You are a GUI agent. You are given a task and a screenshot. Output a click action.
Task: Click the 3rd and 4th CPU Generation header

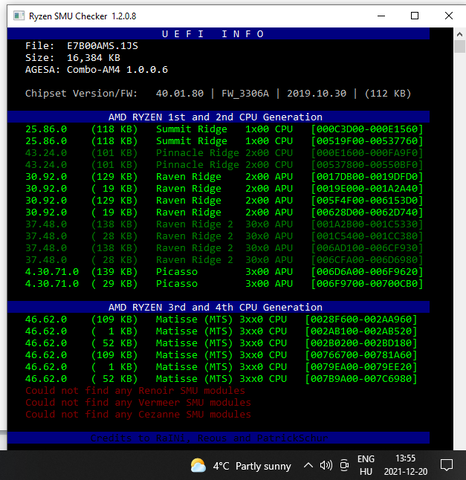pyautogui.click(x=218, y=307)
